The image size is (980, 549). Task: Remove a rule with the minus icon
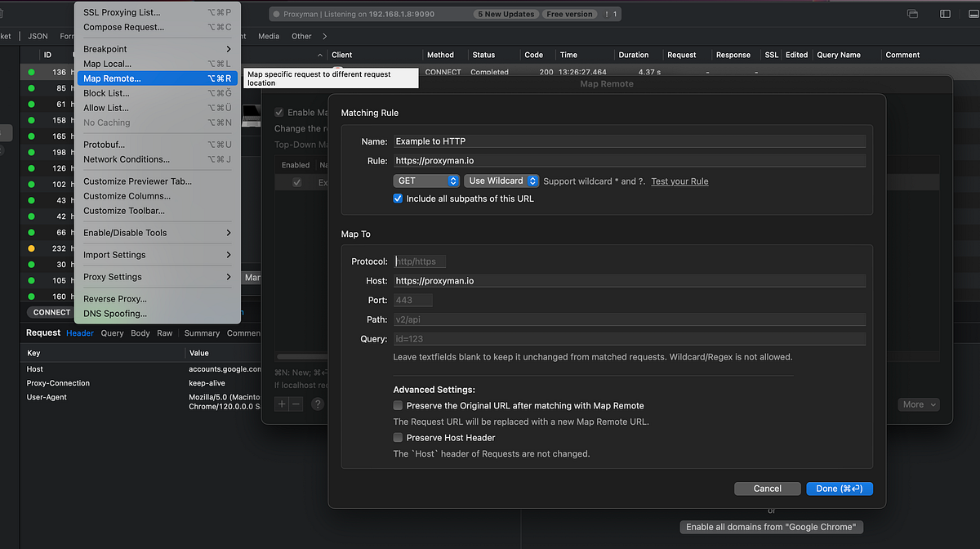[295, 403]
